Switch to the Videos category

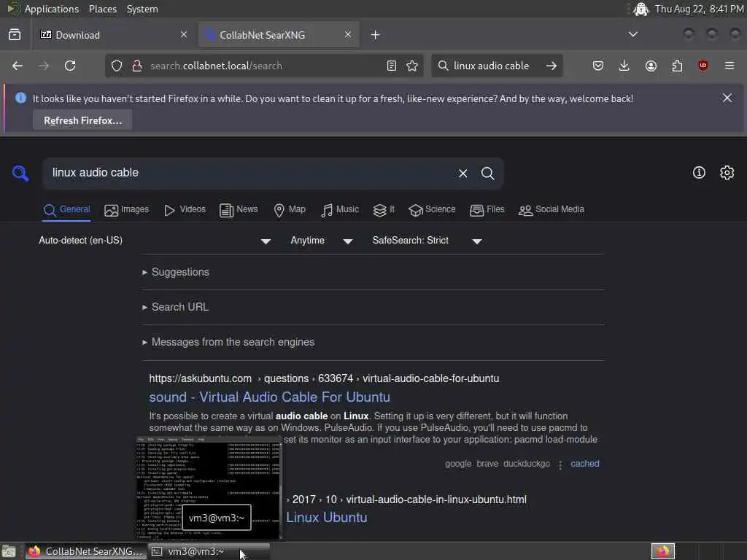click(x=185, y=209)
